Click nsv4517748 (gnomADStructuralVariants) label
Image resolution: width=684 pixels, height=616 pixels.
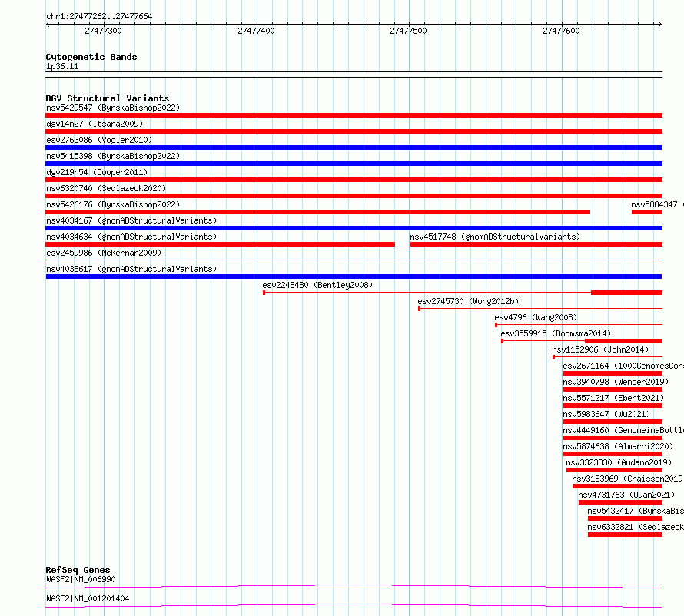(495, 237)
